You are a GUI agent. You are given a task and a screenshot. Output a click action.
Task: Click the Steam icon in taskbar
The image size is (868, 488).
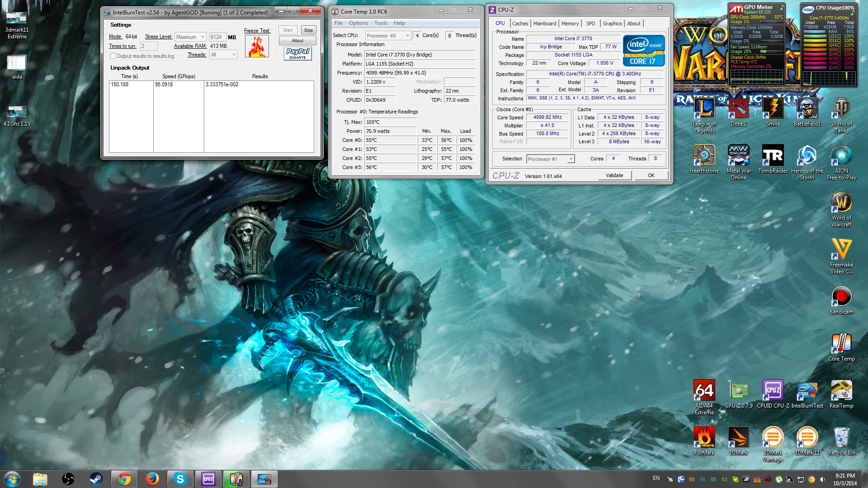pyautogui.click(x=96, y=479)
